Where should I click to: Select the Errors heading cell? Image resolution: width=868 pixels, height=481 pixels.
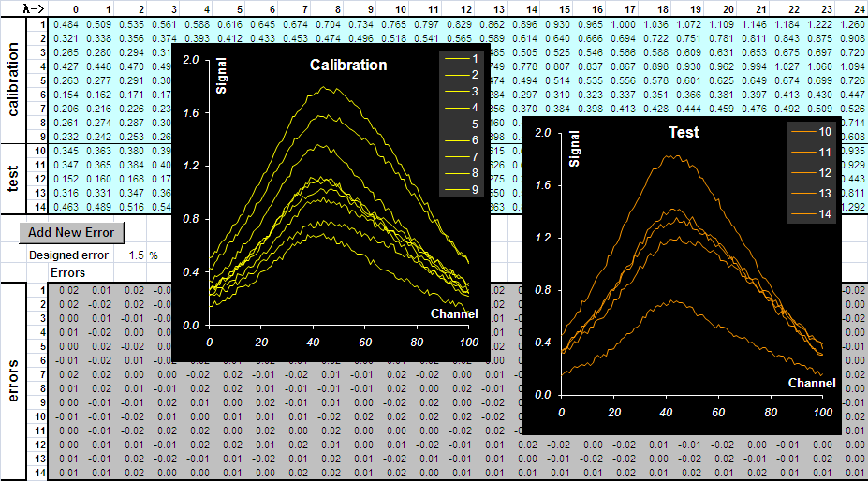(x=67, y=273)
